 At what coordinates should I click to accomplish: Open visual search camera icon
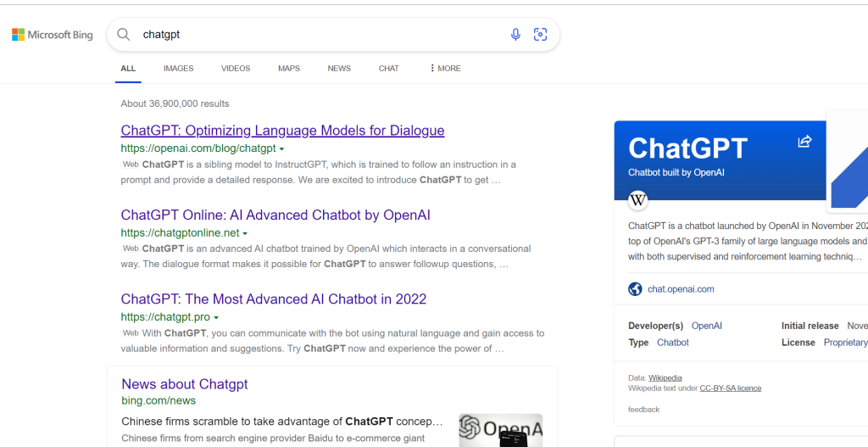tap(540, 34)
